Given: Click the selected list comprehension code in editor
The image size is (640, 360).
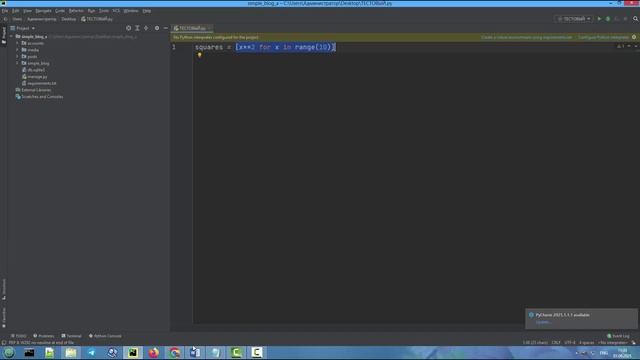Looking at the screenshot, I should pos(285,47).
